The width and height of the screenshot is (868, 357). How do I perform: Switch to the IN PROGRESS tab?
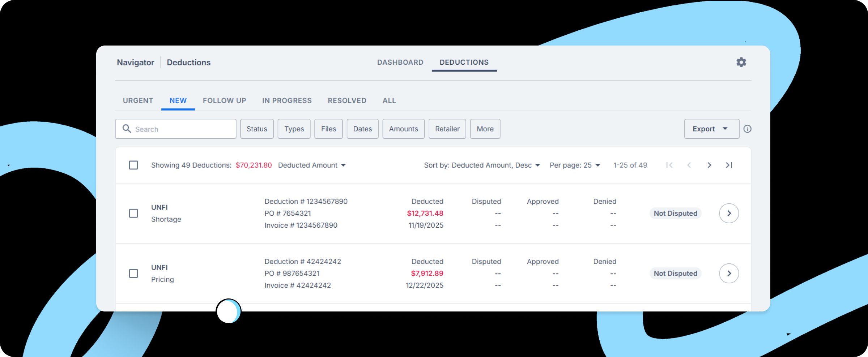click(287, 100)
